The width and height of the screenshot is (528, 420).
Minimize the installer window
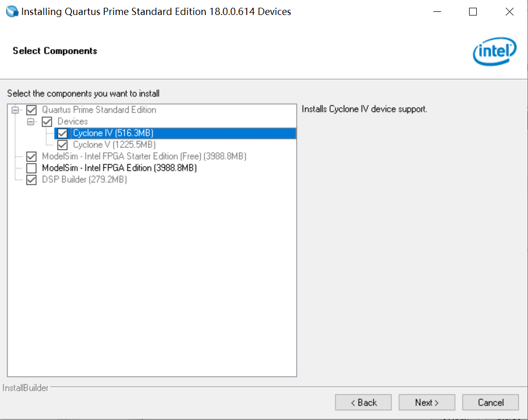click(x=437, y=11)
